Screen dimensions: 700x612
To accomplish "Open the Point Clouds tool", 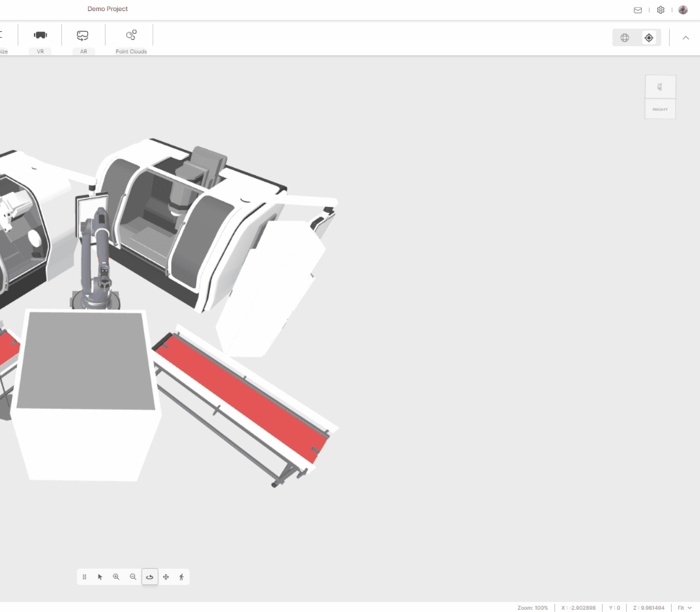I will tap(131, 36).
